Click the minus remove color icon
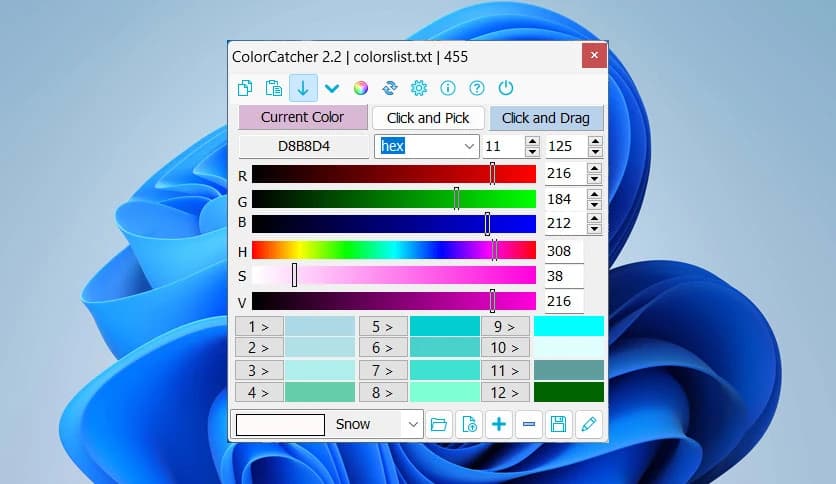The width and height of the screenshot is (836, 484). [529, 424]
